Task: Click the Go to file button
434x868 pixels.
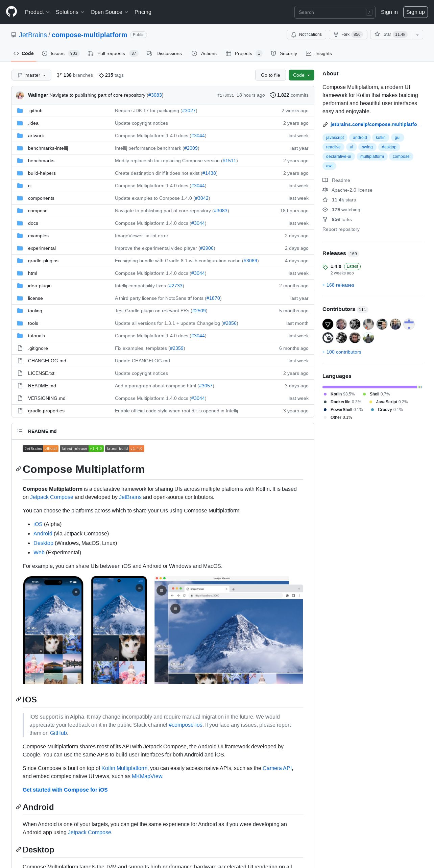Action: [270, 75]
